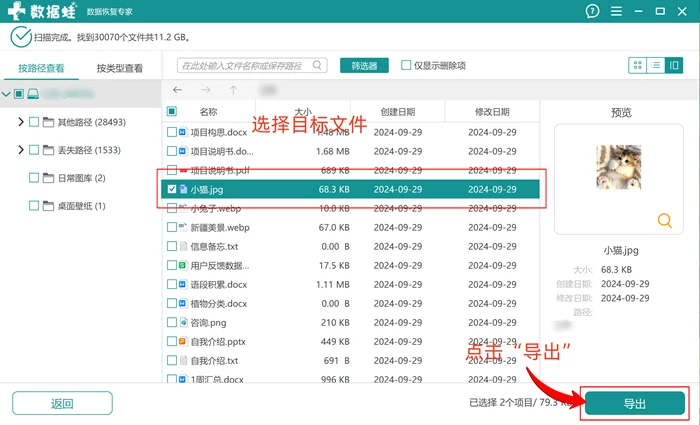Enable the 仅显示删除项 checkbox

[x=406, y=65]
